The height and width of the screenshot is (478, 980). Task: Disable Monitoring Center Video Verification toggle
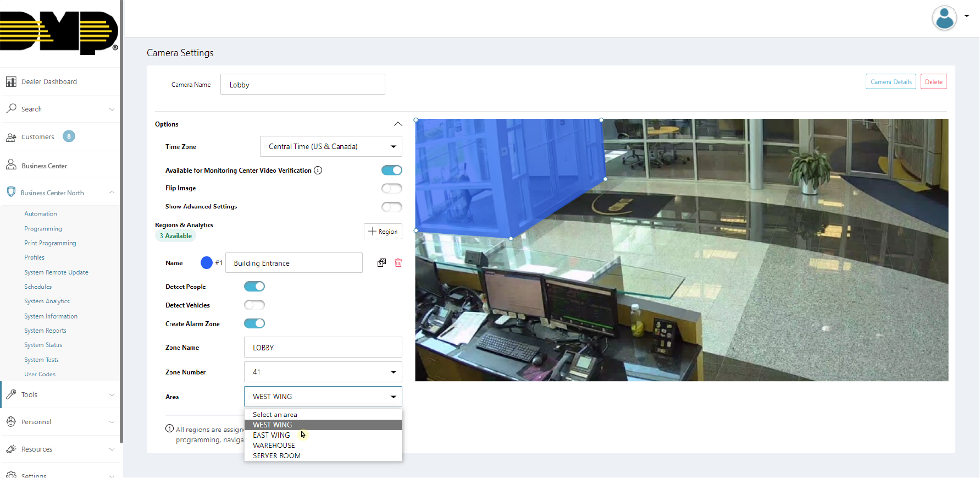(x=391, y=171)
